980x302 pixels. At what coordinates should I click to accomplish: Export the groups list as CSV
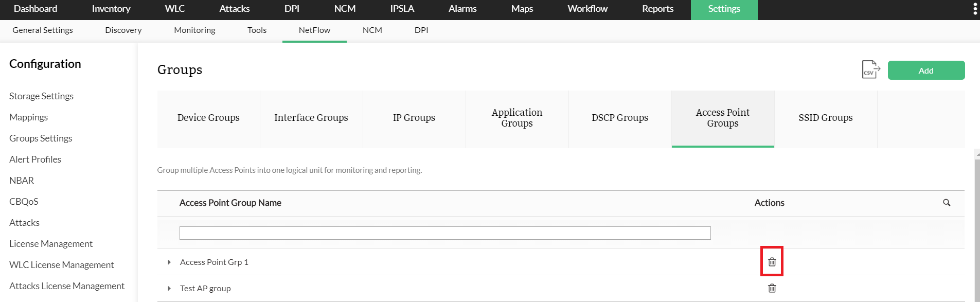coord(870,70)
